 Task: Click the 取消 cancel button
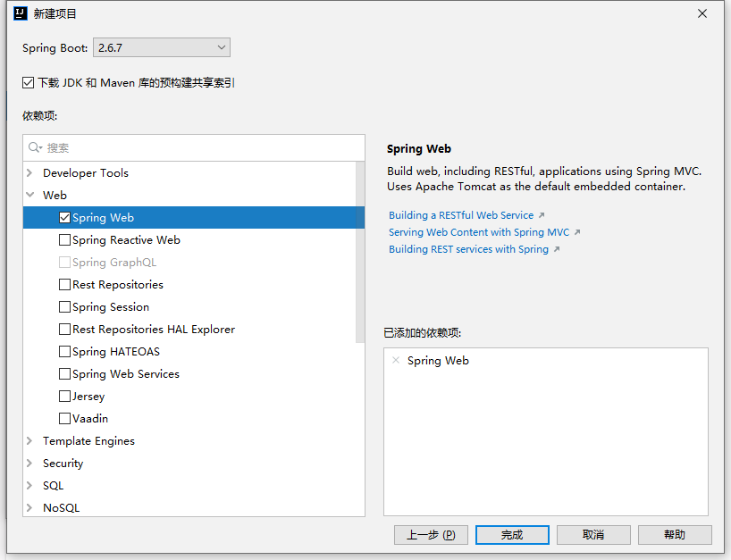(593, 535)
